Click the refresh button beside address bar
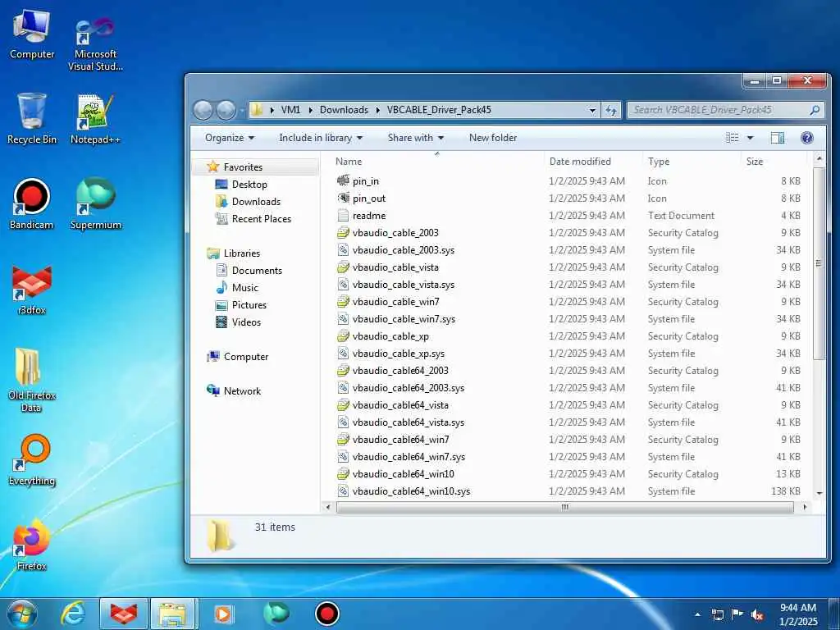Viewport: 840px width, 630px height. (611, 111)
